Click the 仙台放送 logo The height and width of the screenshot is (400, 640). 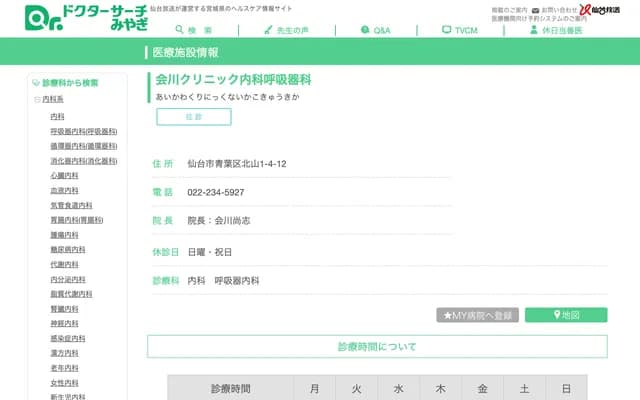[x=600, y=10]
